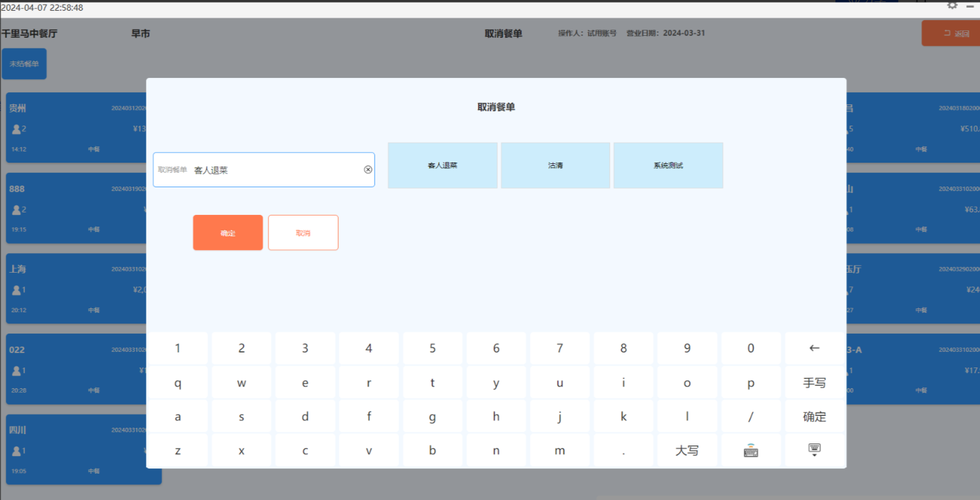Choose the 沽清 cancellation reason
980x500 pixels.
(555, 165)
